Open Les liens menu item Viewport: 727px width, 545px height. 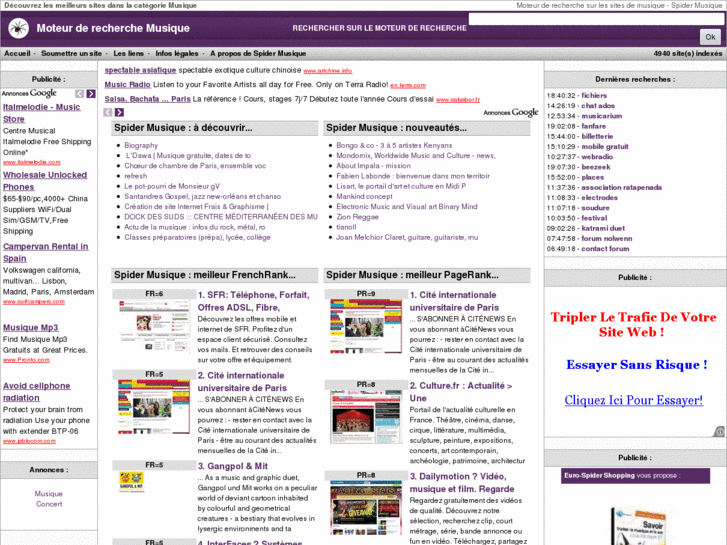point(128,53)
